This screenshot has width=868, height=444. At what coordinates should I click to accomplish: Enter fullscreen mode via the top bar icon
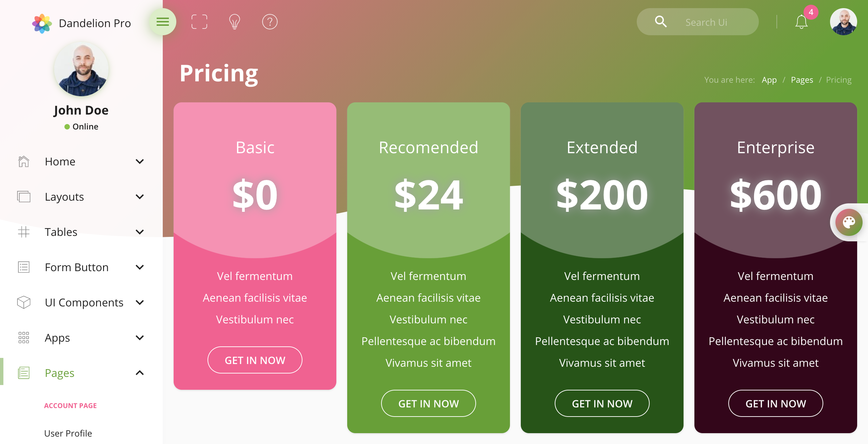[x=199, y=22]
